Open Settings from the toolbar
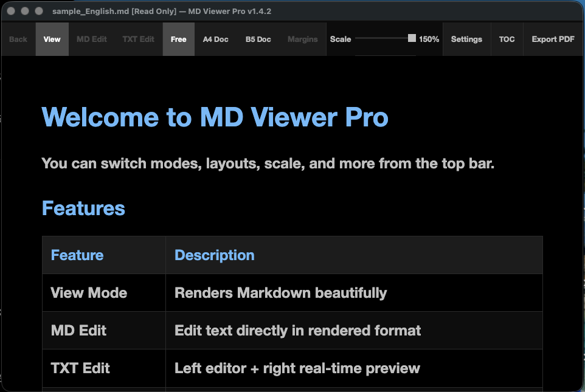The width and height of the screenshot is (585, 392). point(466,39)
